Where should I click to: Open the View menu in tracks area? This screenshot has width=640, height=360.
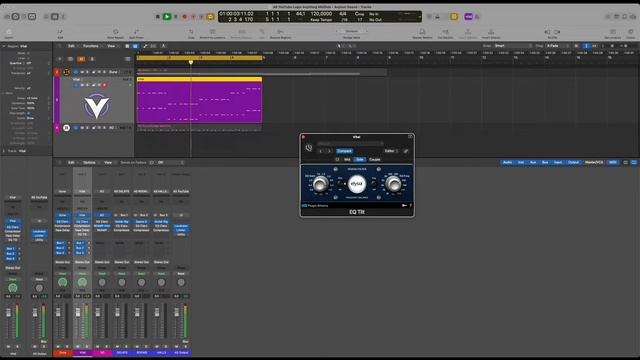tap(111, 46)
